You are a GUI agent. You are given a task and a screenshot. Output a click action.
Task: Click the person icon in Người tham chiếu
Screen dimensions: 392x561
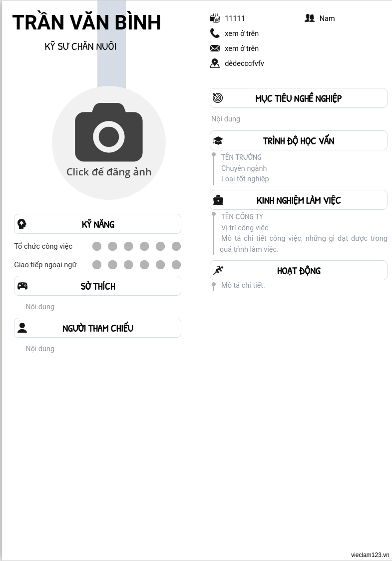[x=22, y=328]
